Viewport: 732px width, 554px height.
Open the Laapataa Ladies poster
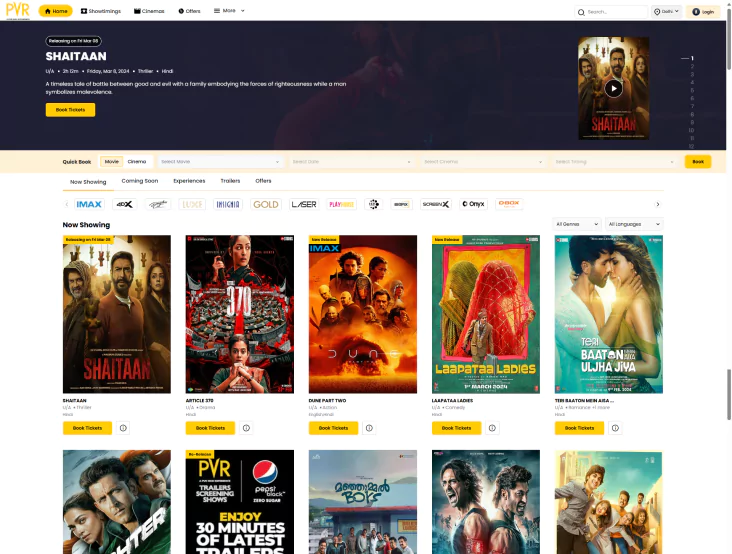(x=486, y=314)
